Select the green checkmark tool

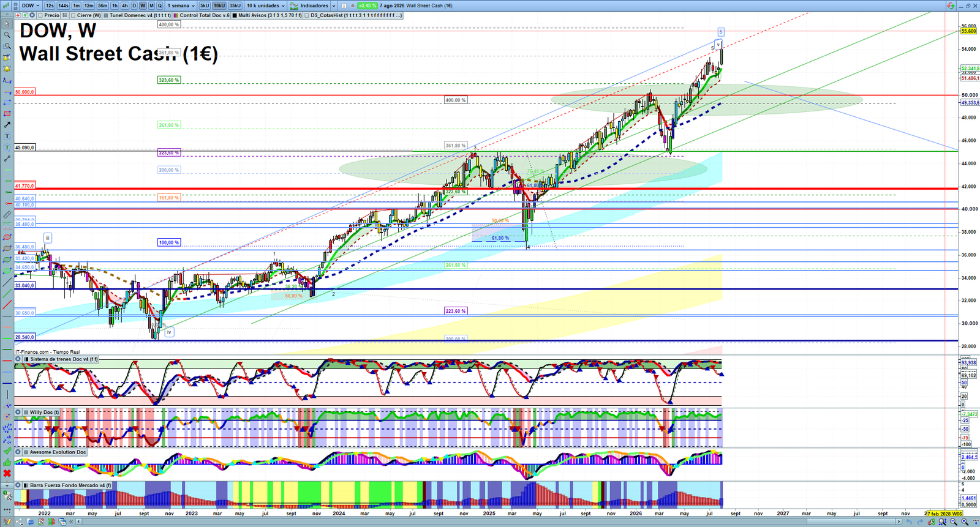pyautogui.click(x=7, y=451)
